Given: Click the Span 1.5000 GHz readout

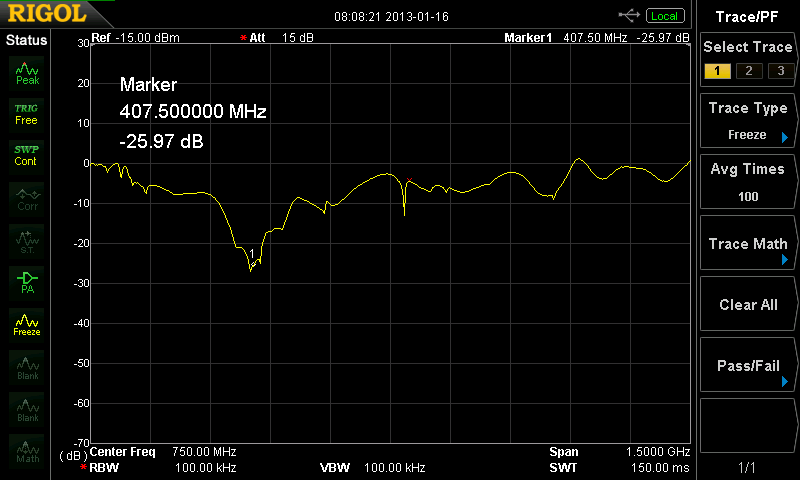Looking at the screenshot, I should [x=619, y=452].
